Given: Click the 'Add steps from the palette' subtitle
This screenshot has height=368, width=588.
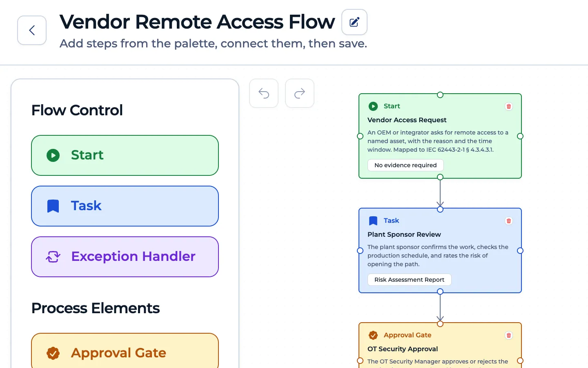Looking at the screenshot, I should [213, 43].
